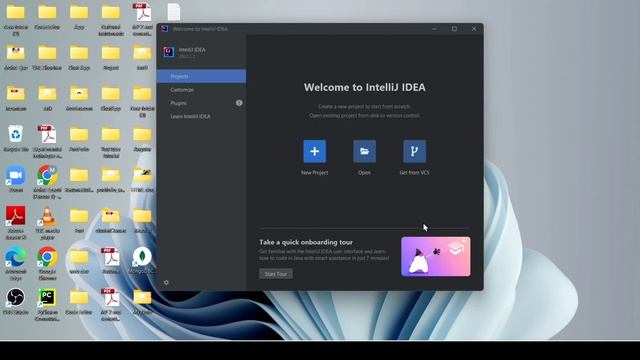Select the Projects tab
The image size is (640, 360).
coord(201,76)
